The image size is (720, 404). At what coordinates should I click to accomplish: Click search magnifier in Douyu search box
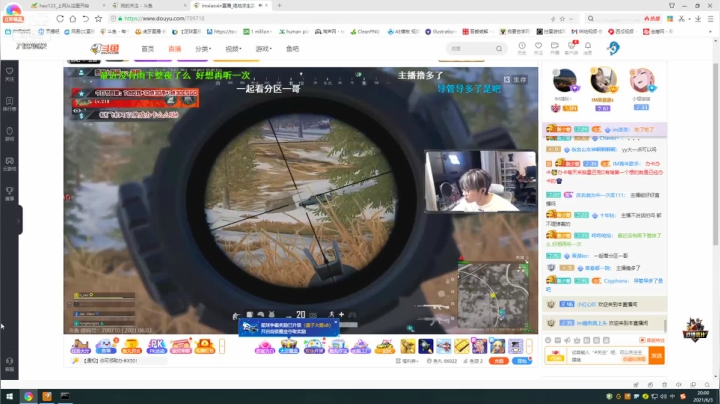499,49
